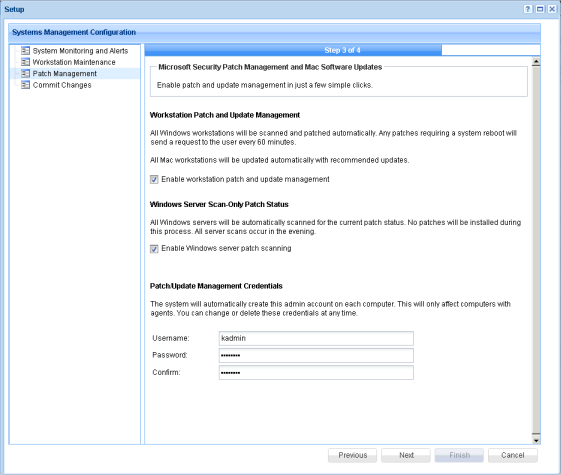Maximize the Setup dialog window
This screenshot has height=475, width=561.
pos(540,9)
